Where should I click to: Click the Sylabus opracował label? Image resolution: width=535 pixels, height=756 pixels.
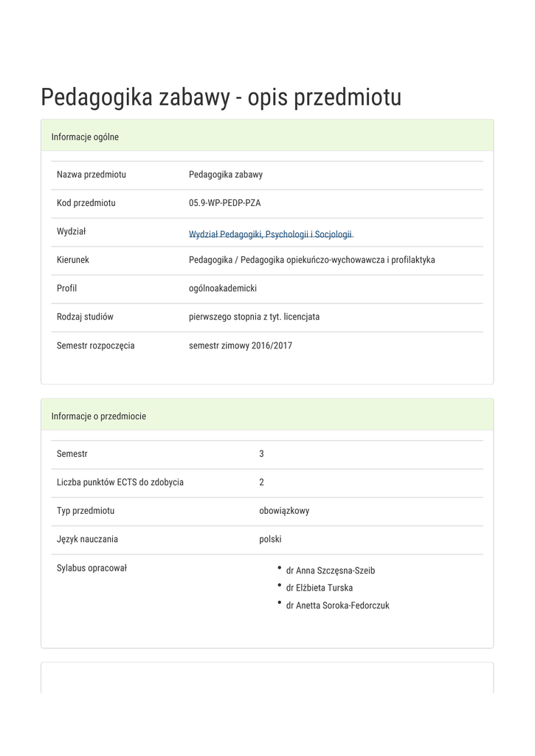click(92, 568)
